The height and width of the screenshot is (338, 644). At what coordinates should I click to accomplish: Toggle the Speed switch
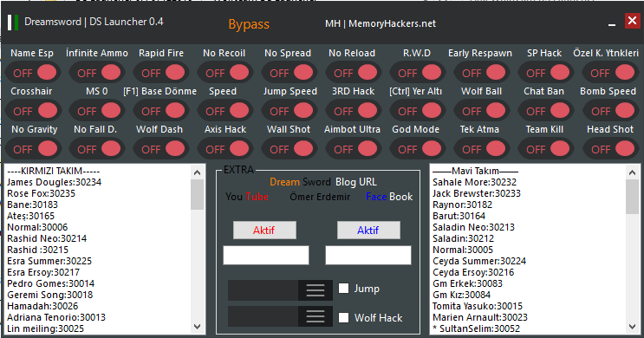click(x=225, y=111)
